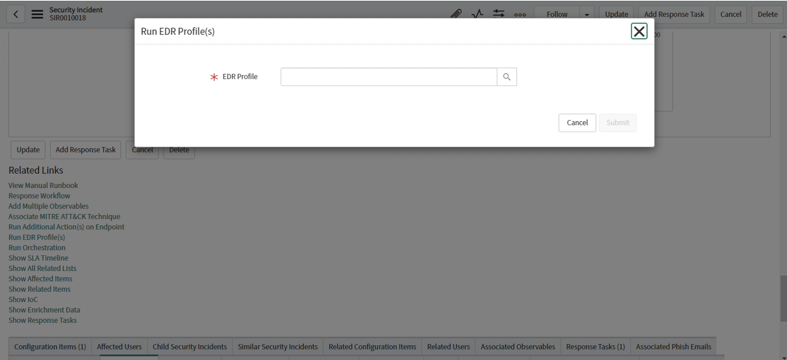
Task: Open the Run Orchestration link
Action: [x=37, y=248]
